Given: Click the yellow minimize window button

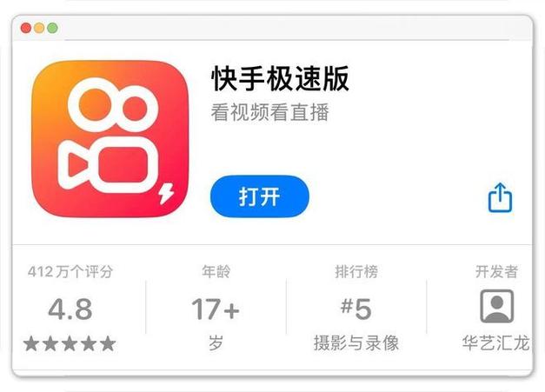Looking at the screenshot, I should [x=39, y=28].
